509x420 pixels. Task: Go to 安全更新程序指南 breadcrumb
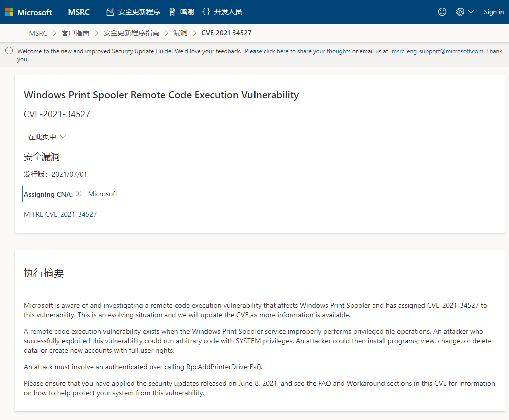click(x=131, y=33)
